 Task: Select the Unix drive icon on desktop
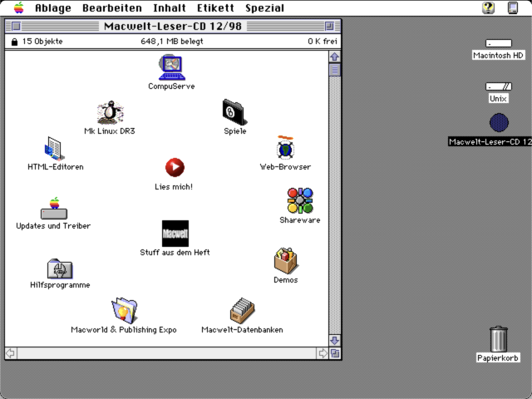pyautogui.click(x=499, y=86)
